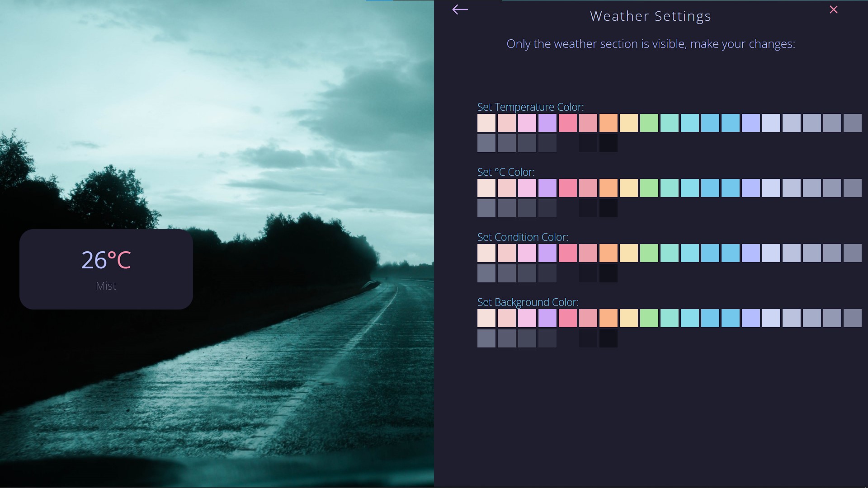
Task: Pick the hot pink swatch for Temperature Color
Action: click(x=568, y=123)
